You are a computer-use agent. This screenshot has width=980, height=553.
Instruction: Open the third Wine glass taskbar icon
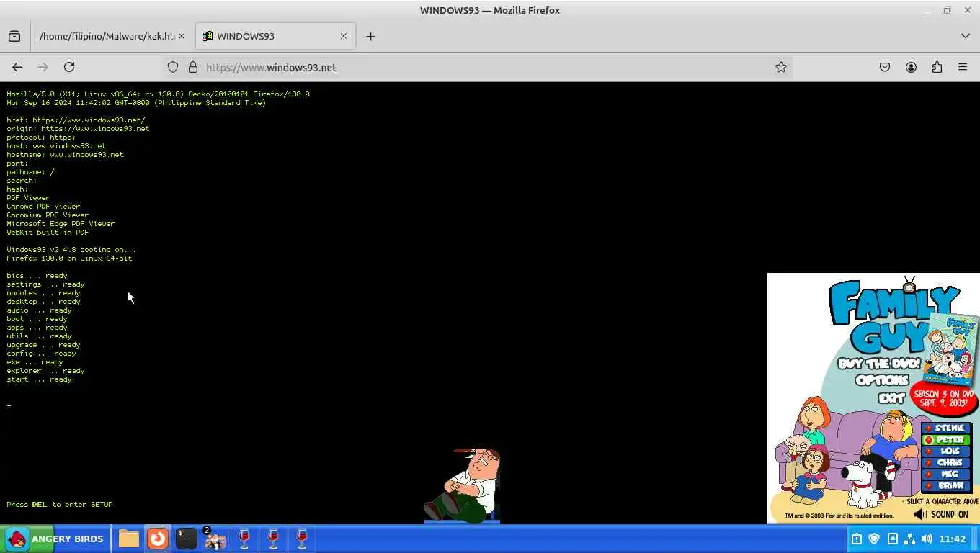pyautogui.click(x=301, y=539)
